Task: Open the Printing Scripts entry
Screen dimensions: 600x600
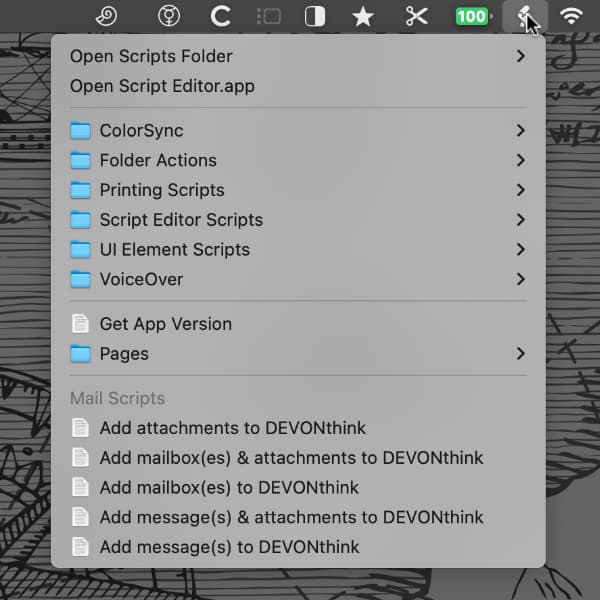Action: pyautogui.click(x=298, y=190)
